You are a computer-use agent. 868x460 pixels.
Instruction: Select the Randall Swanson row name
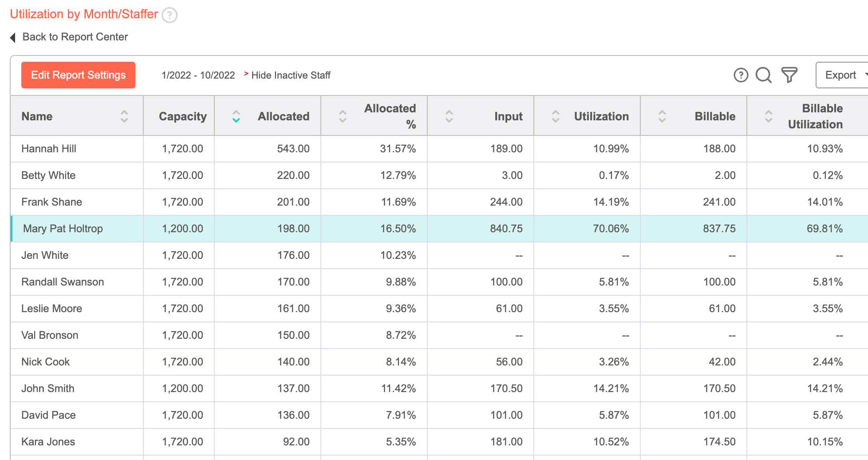(x=63, y=282)
